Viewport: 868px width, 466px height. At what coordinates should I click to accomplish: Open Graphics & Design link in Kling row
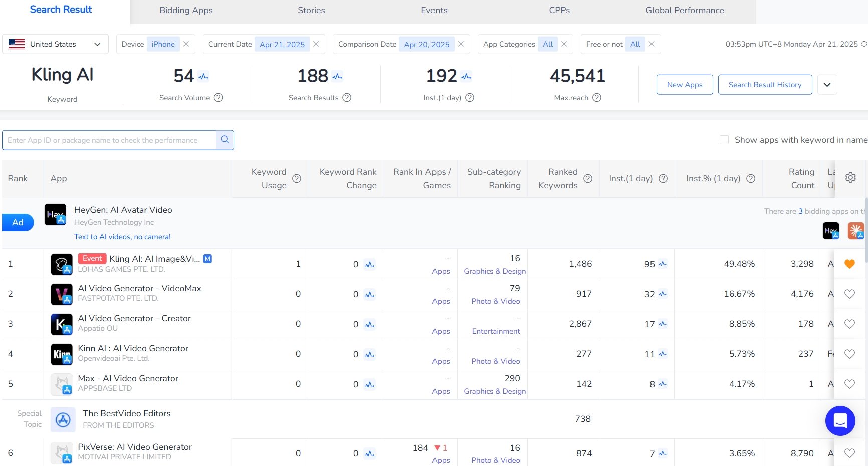(x=495, y=271)
